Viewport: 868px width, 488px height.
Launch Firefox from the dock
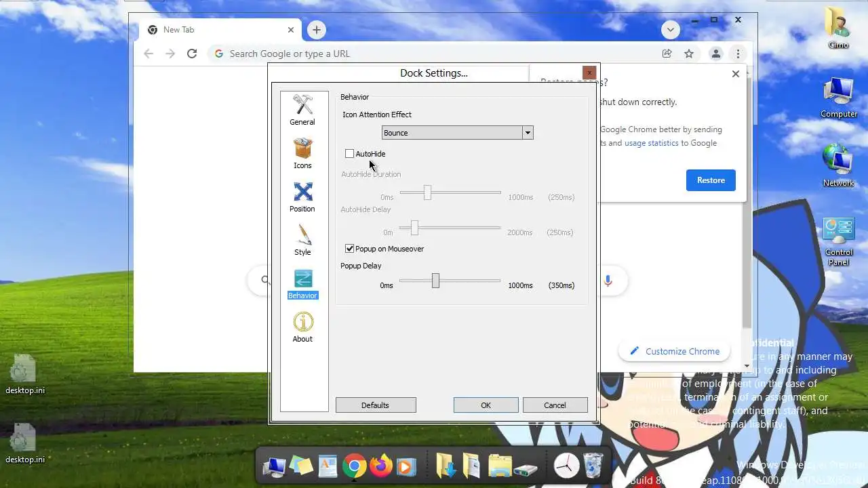coord(381,466)
